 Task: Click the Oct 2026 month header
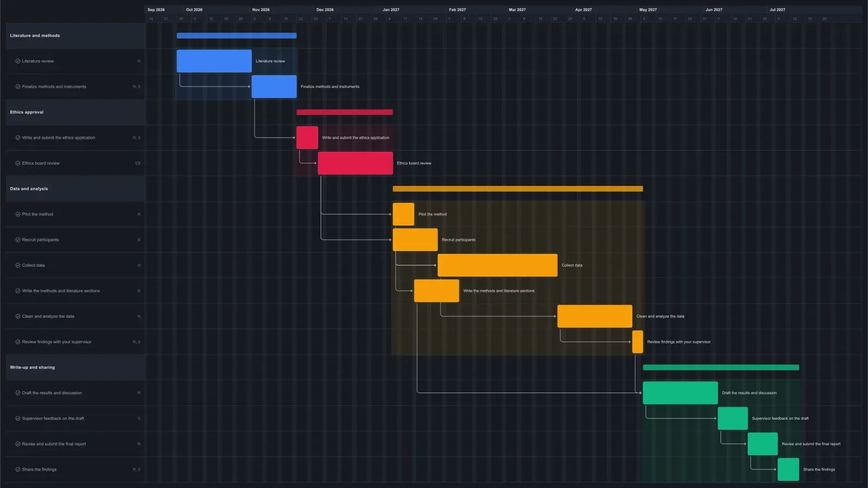point(194,10)
